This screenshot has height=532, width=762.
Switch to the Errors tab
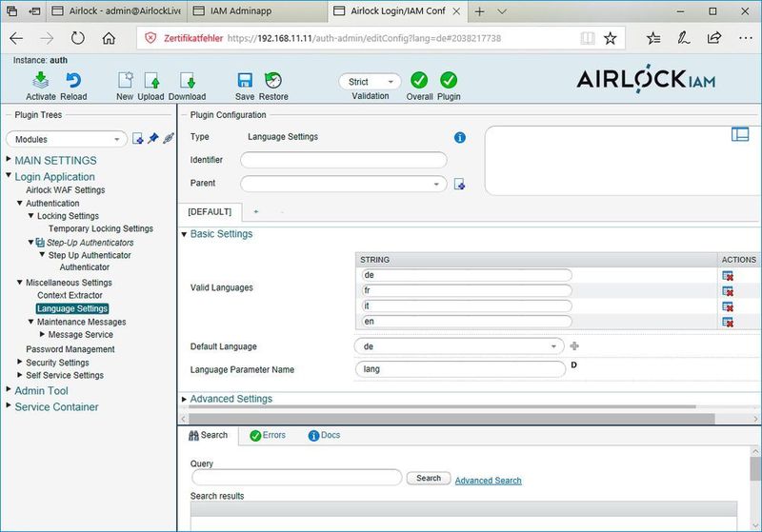[268, 436]
